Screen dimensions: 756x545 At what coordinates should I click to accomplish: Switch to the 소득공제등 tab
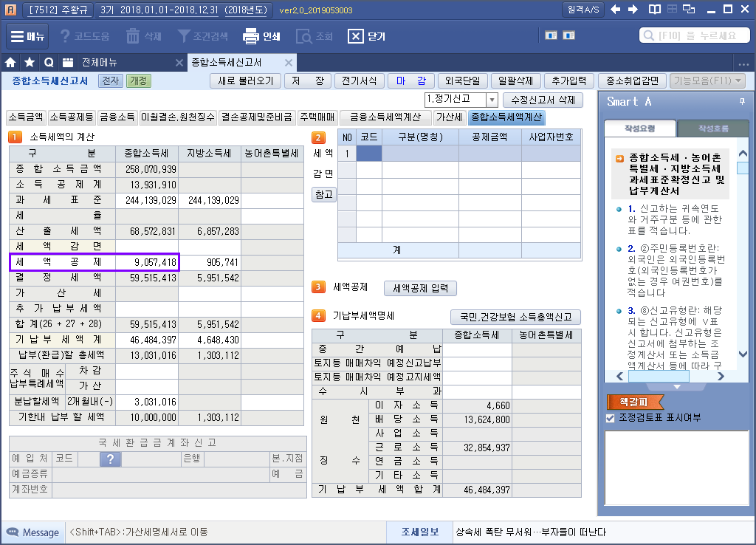tap(72, 117)
